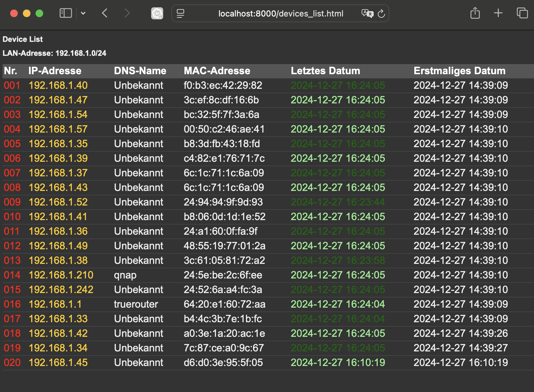
Task: Focus the localhost:8000 address bar
Action: point(281,14)
